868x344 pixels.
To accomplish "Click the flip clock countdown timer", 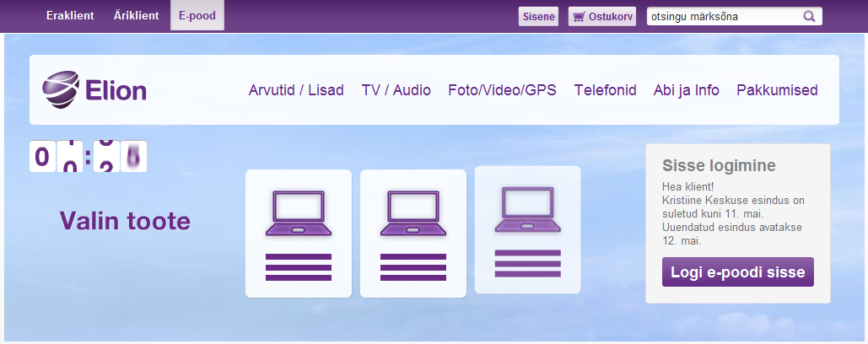I will click(88, 157).
